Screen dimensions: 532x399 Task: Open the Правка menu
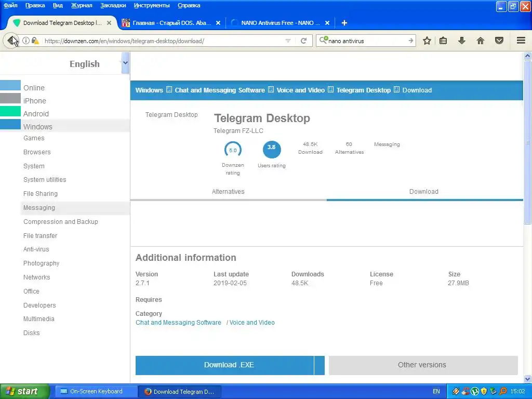pos(35,5)
